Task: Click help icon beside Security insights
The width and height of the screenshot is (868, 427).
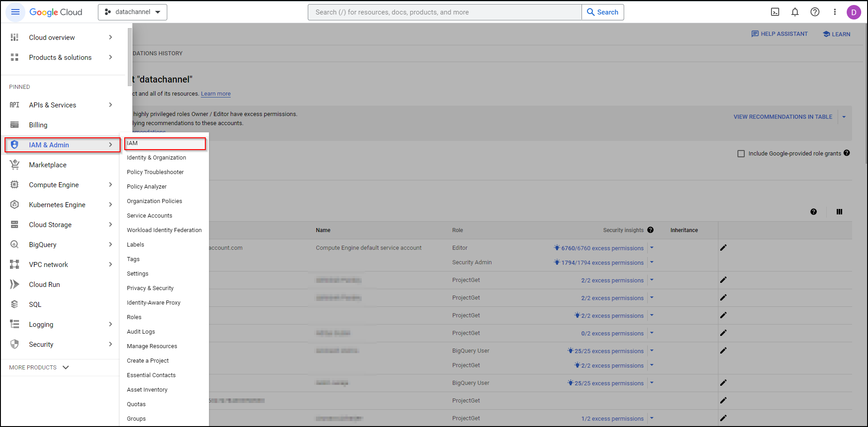Action: [650, 230]
